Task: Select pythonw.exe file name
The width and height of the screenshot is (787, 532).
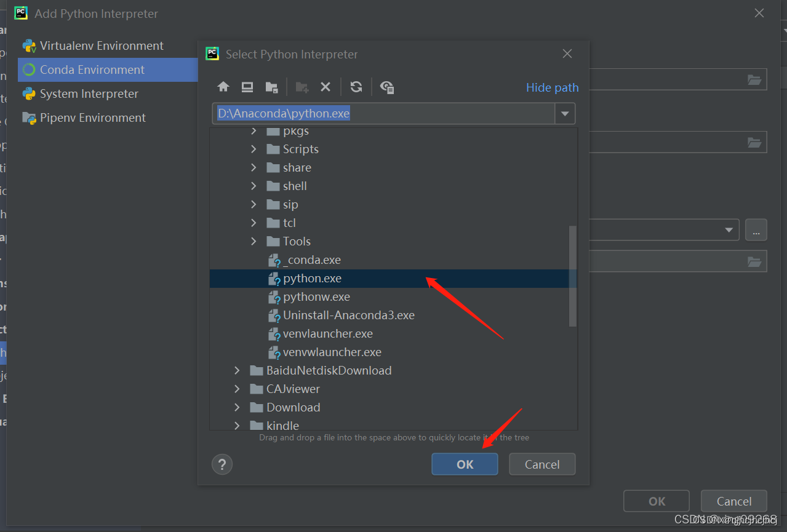Action: [x=316, y=297]
